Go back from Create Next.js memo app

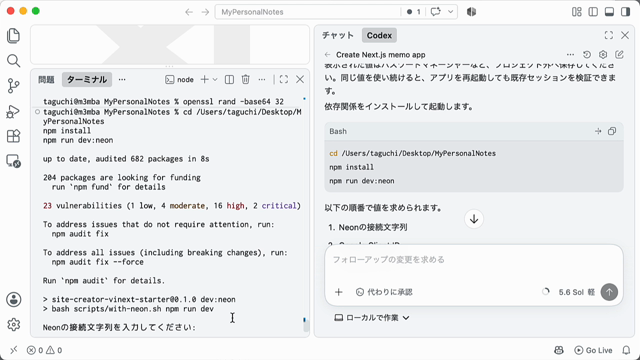[x=327, y=55]
